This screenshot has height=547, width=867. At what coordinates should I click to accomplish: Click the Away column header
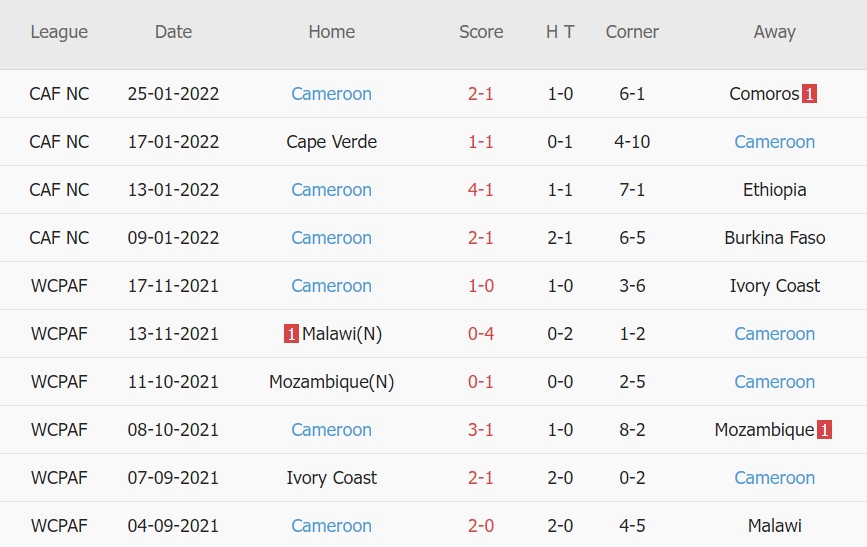775,32
